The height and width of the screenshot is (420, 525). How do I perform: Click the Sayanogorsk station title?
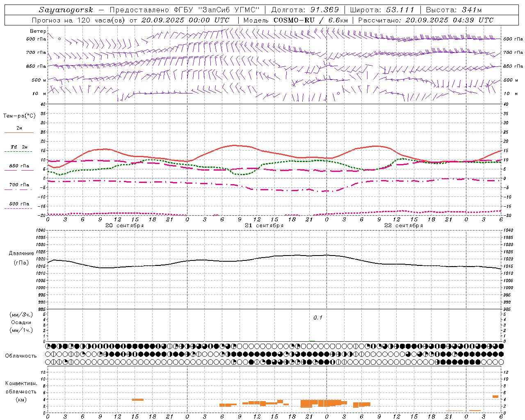click(x=66, y=10)
